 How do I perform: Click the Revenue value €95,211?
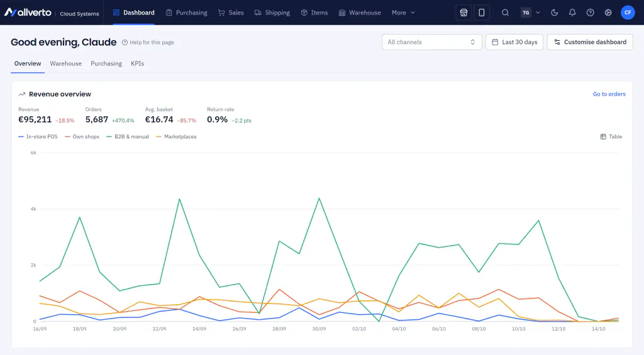[35, 119]
